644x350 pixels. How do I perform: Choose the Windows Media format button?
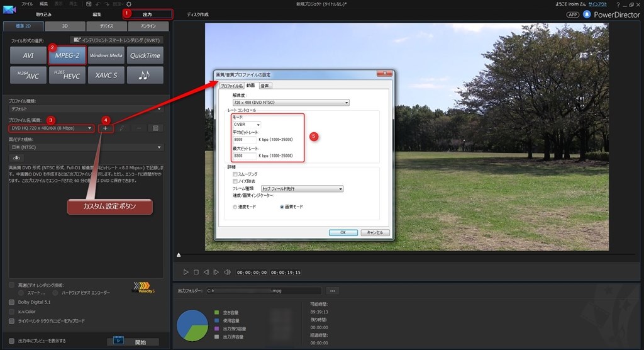(x=106, y=55)
